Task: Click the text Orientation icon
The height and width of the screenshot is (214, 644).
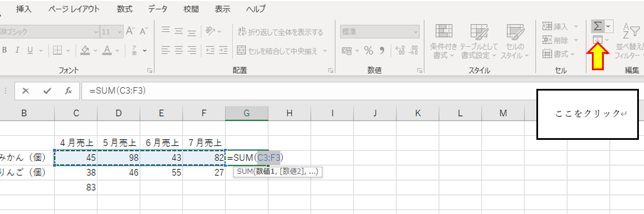Action: point(210,31)
